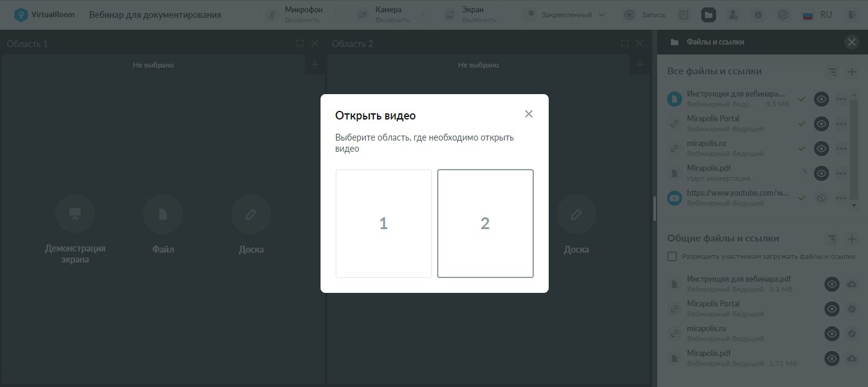Download Mirapolis.pdf from the shared files

click(852, 359)
